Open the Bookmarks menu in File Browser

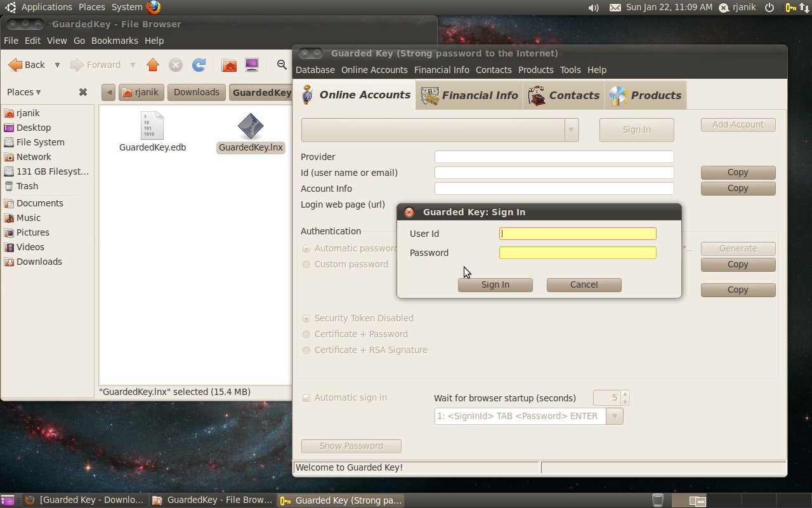[x=115, y=41]
